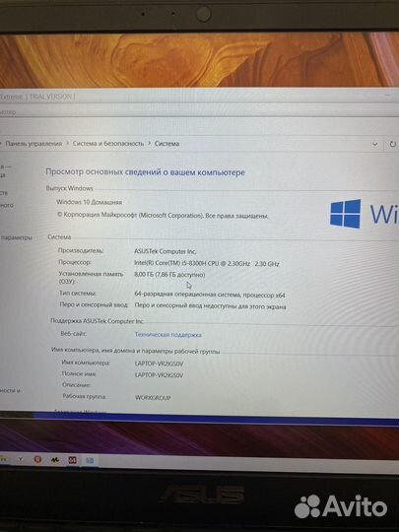Click the 'Полное имя:' label
The width and height of the screenshot is (399, 532).
pyautogui.click(x=79, y=373)
